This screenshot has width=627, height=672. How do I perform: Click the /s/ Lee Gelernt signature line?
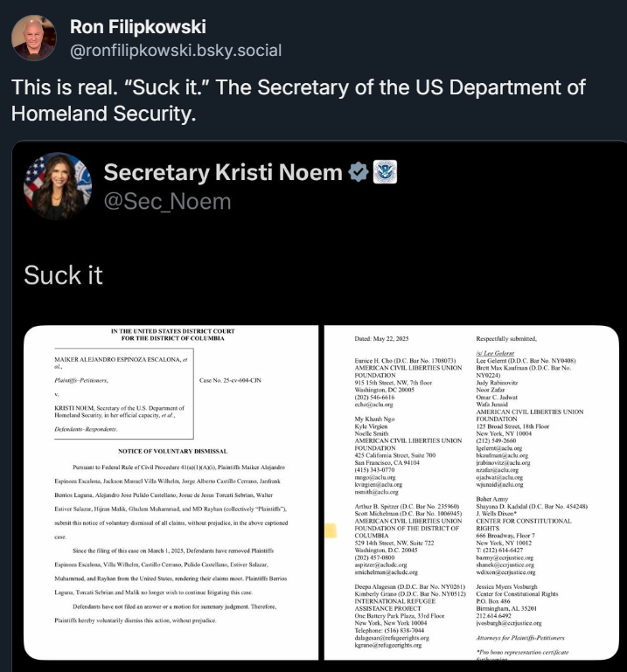(495, 353)
